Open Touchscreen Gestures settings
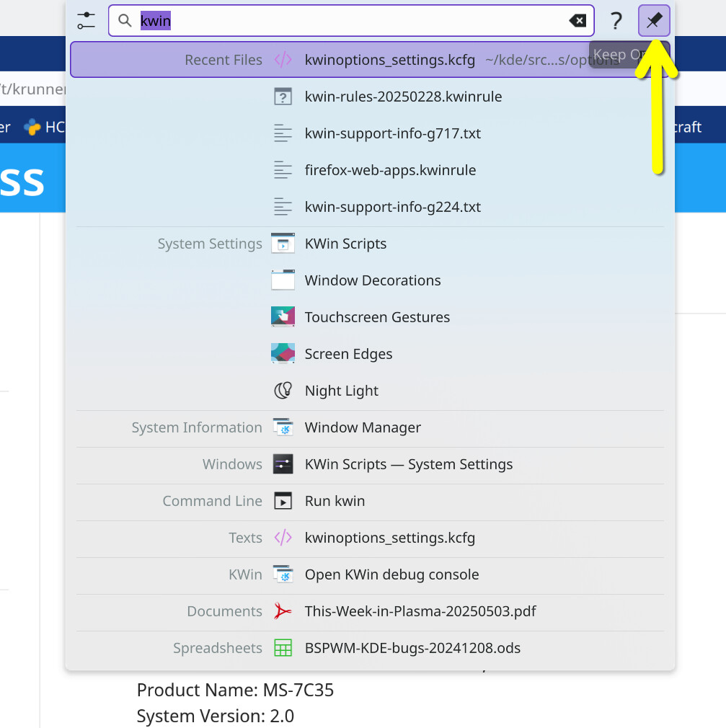726x728 pixels. pyautogui.click(x=370, y=317)
